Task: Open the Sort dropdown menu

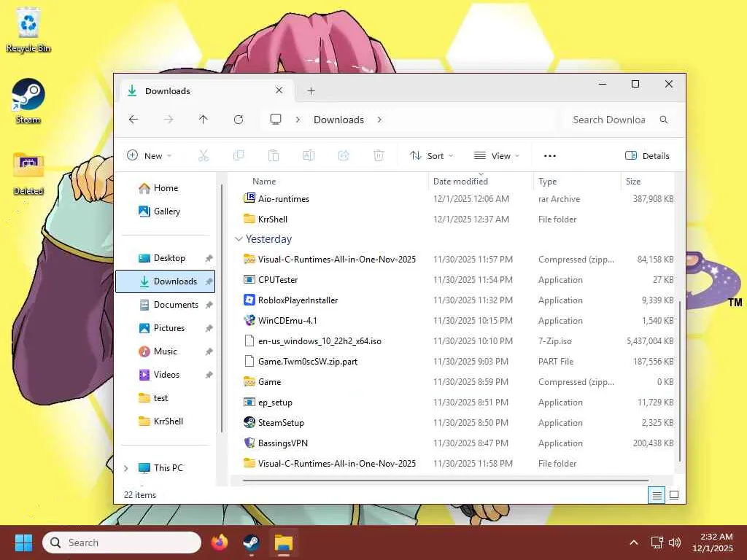Action: coord(432,156)
